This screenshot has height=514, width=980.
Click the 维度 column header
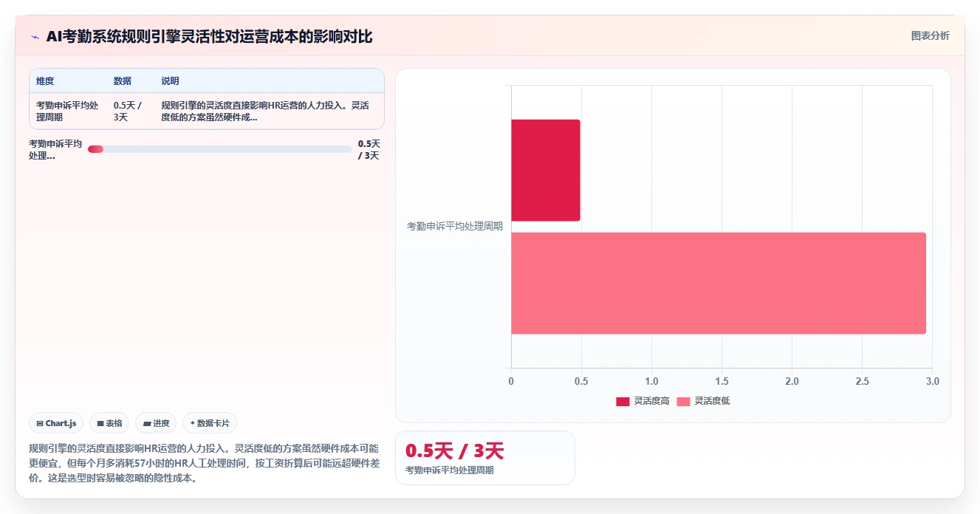click(x=45, y=81)
